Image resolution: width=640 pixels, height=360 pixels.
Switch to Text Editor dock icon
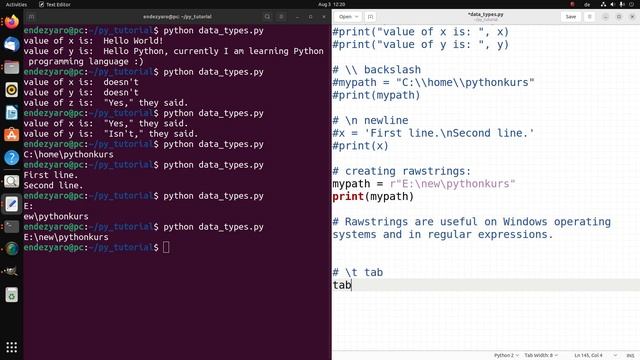(11, 204)
